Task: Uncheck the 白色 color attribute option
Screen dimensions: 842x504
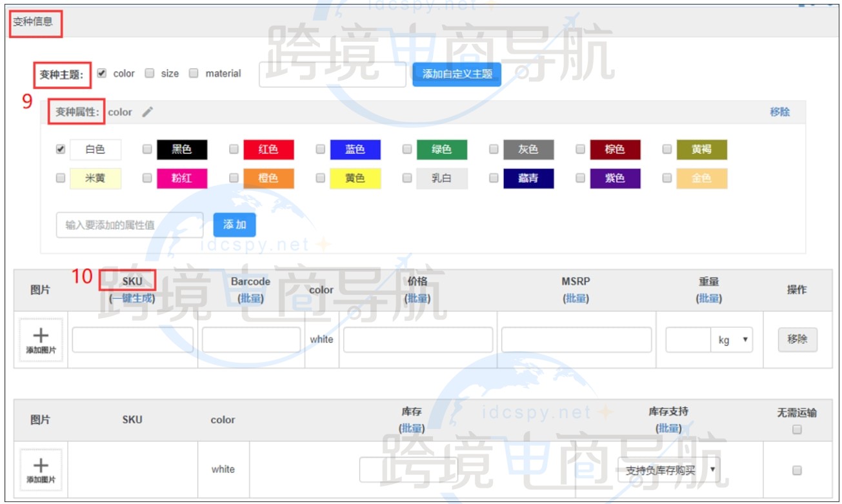Action: 59,149
